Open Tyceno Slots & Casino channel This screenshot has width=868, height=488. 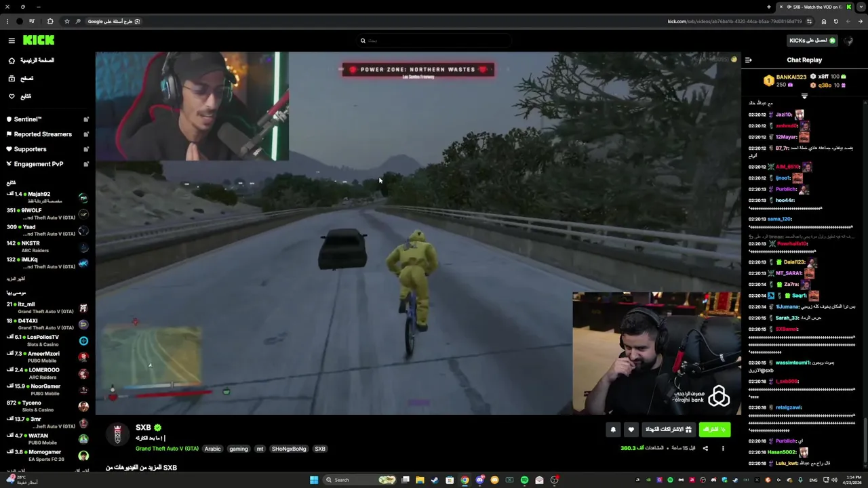(x=47, y=406)
